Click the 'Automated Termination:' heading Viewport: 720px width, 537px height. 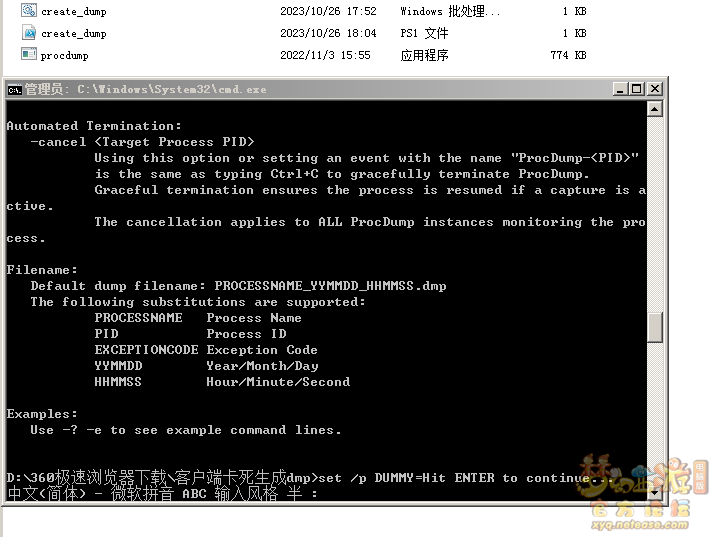tap(94, 126)
